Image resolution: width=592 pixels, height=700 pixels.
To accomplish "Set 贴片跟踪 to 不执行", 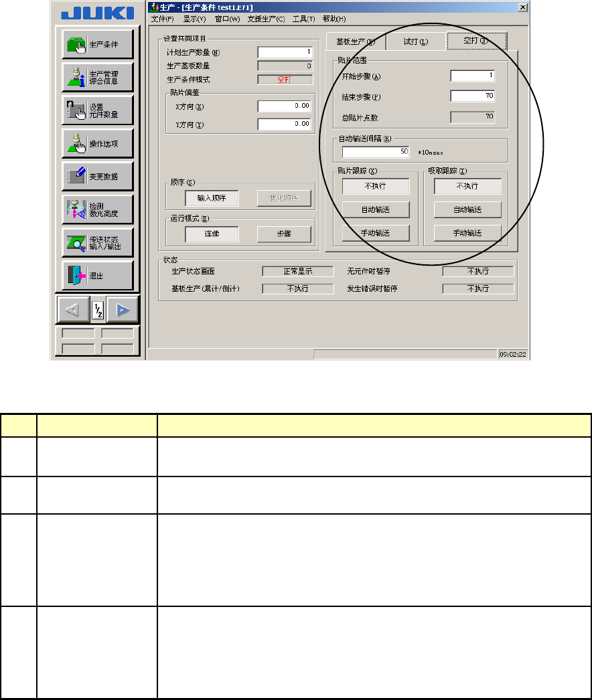I will [x=376, y=186].
